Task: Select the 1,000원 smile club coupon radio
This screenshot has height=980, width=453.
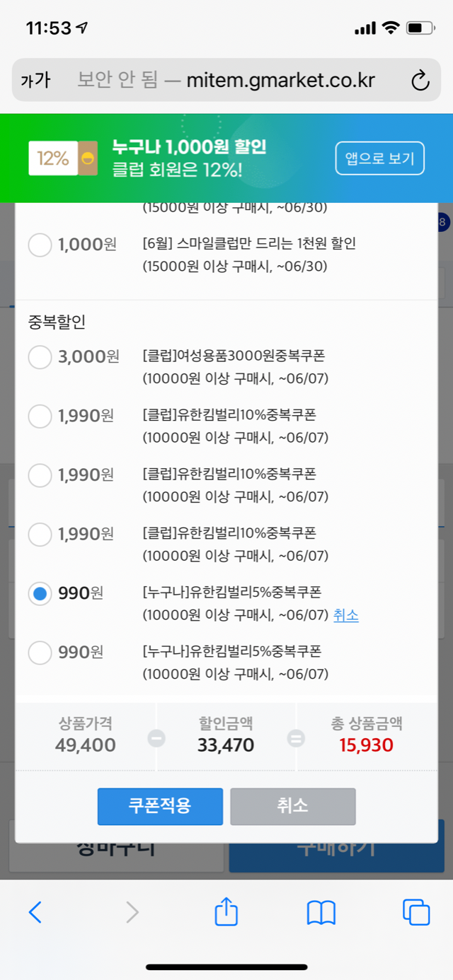Action: tap(40, 245)
